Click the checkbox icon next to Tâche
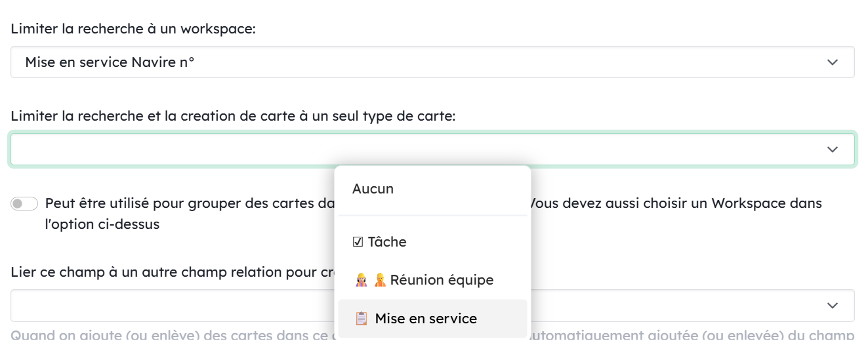Screen dimensions: 868x341 358,242
